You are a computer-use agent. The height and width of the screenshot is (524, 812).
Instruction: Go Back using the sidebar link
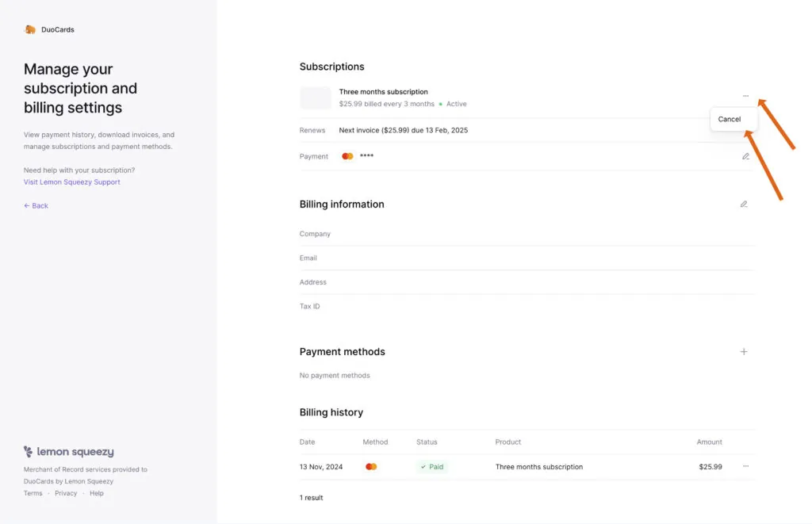[36, 205]
